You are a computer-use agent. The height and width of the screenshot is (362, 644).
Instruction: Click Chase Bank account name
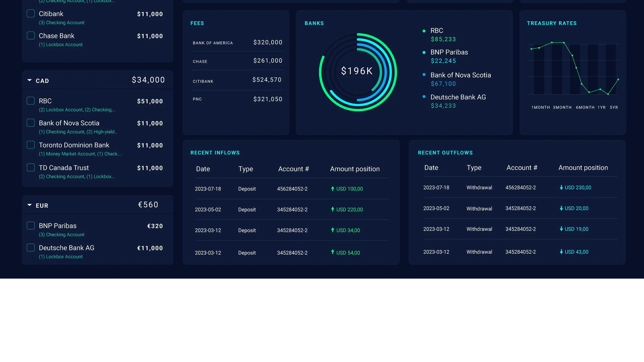click(56, 36)
